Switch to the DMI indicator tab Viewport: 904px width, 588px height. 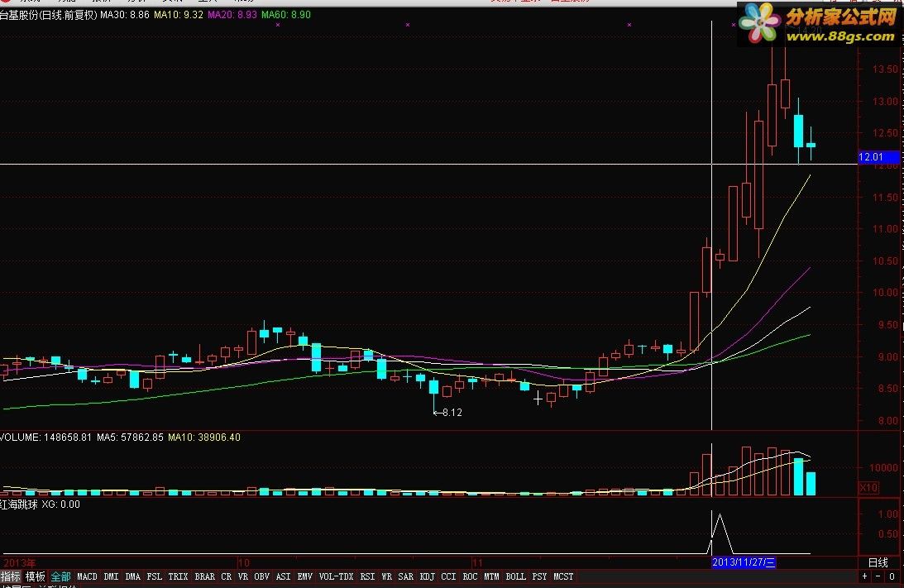point(112,576)
